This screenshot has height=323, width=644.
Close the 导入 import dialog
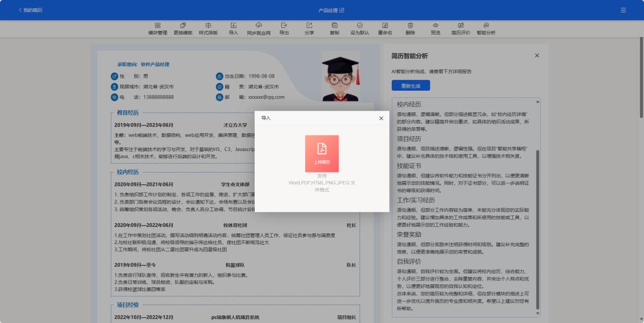coord(381,118)
